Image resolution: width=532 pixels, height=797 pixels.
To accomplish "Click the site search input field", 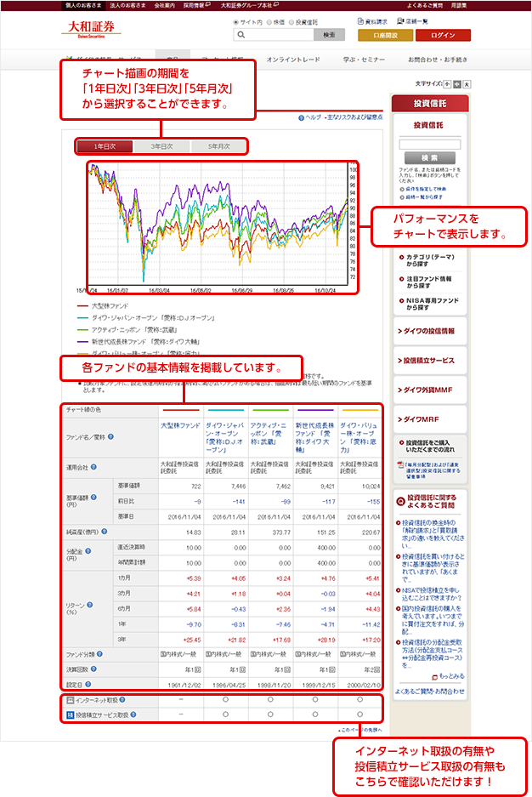I will click(274, 35).
